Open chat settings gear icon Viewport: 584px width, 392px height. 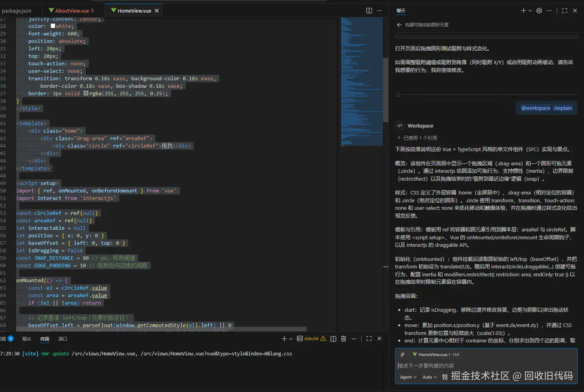point(539,11)
